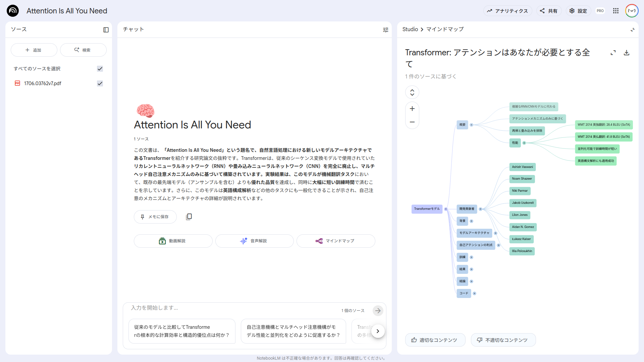Viewport: 644px width, 362px height.
Task: Collapse the Studio panel icon
Action: point(632,30)
